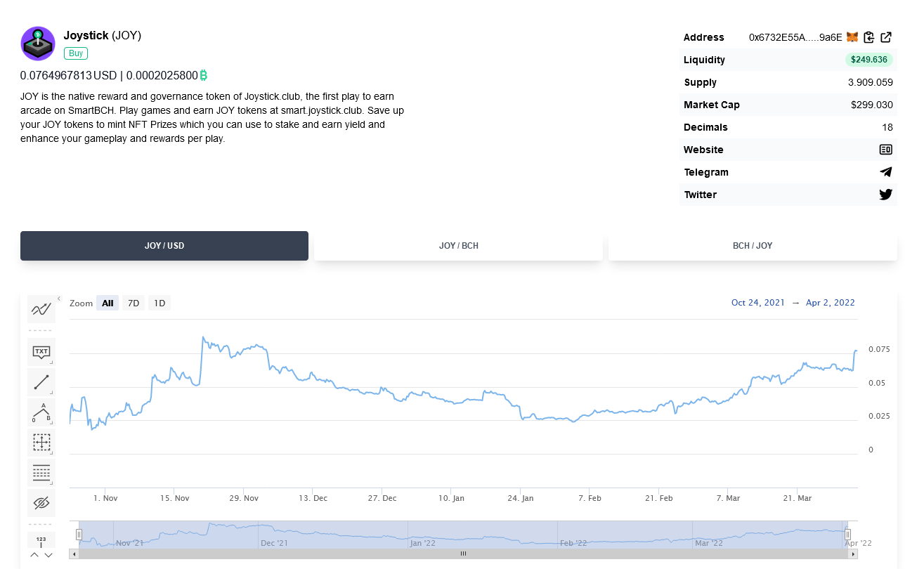The width and height of the screenshot is (924, 569).
Task: Open the Joystick website icon
Action: (886, 150)
